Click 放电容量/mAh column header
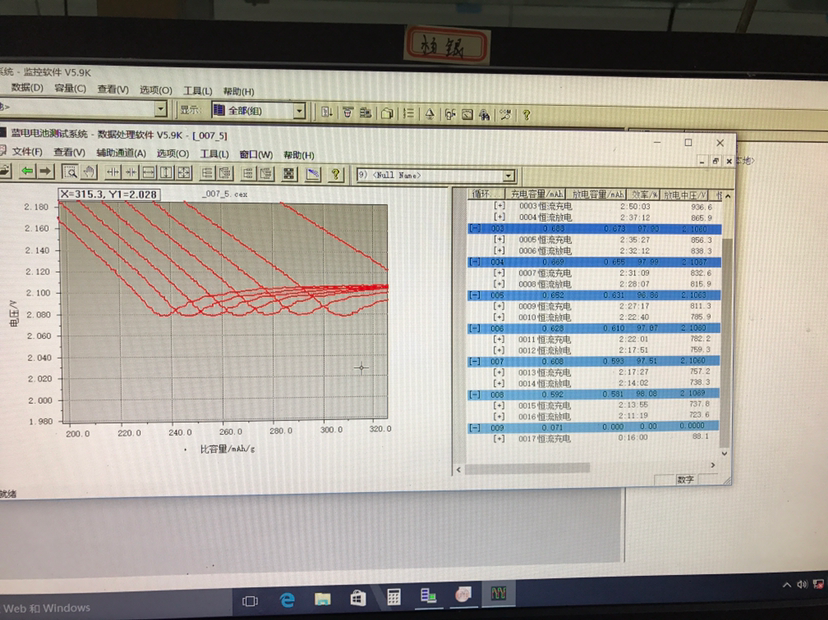 click(598, 194)
